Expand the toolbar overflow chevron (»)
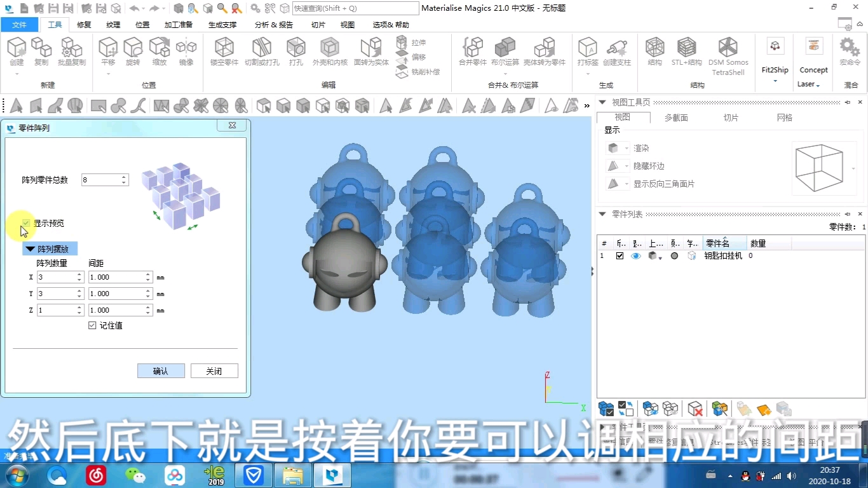 (x=587, y=106)
